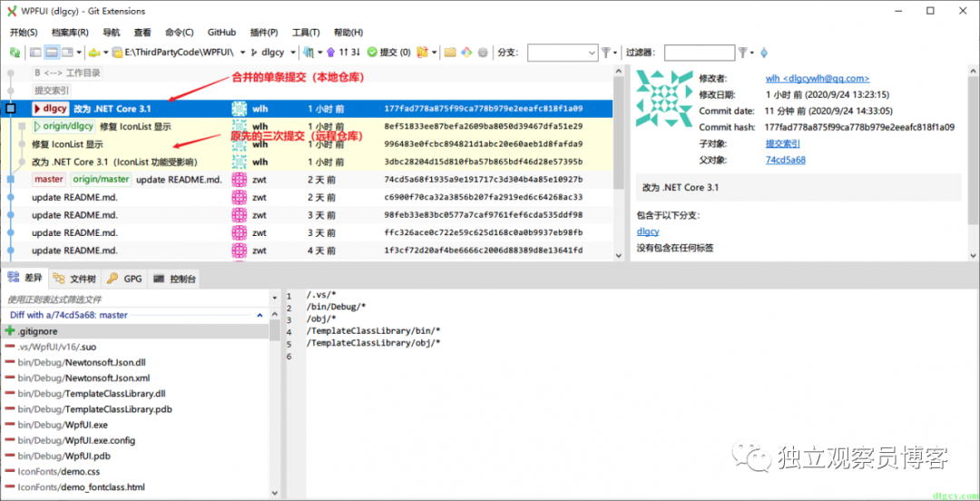Launch Git Bash from the toolbar
The width and height of the screenshot is (980, 501).
coord(466,53)
